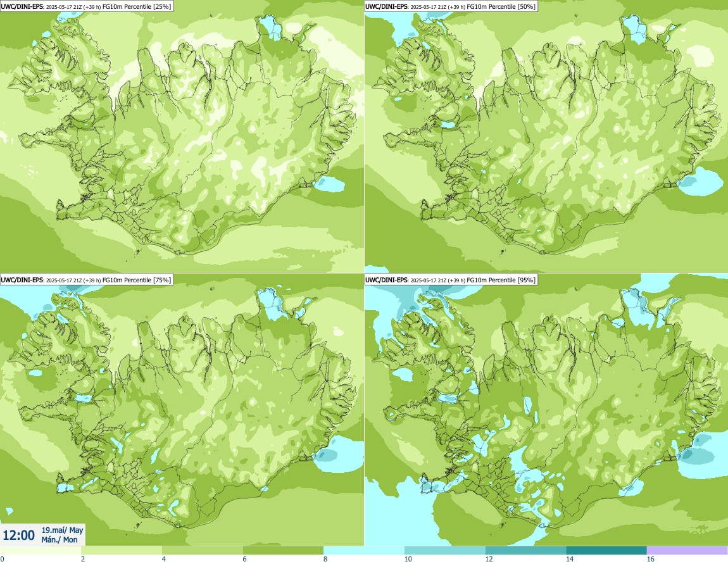The height and width of the screenshot is (564, 728).
Task: Pick the 12–14 medium teal legend band
Action: point(525,551)
